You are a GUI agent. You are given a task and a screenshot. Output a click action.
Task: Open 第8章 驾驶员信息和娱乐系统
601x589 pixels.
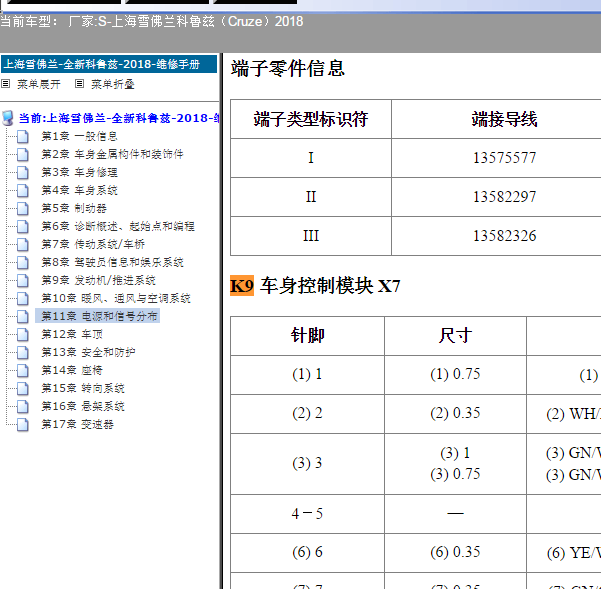pos(112,263)
